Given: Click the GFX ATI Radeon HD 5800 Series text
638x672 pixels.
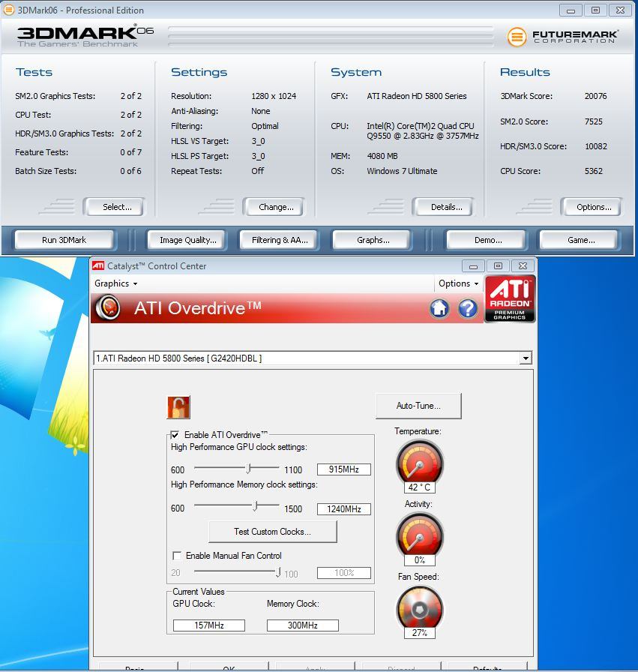Looking at the screenshot, I should point(417,96).
